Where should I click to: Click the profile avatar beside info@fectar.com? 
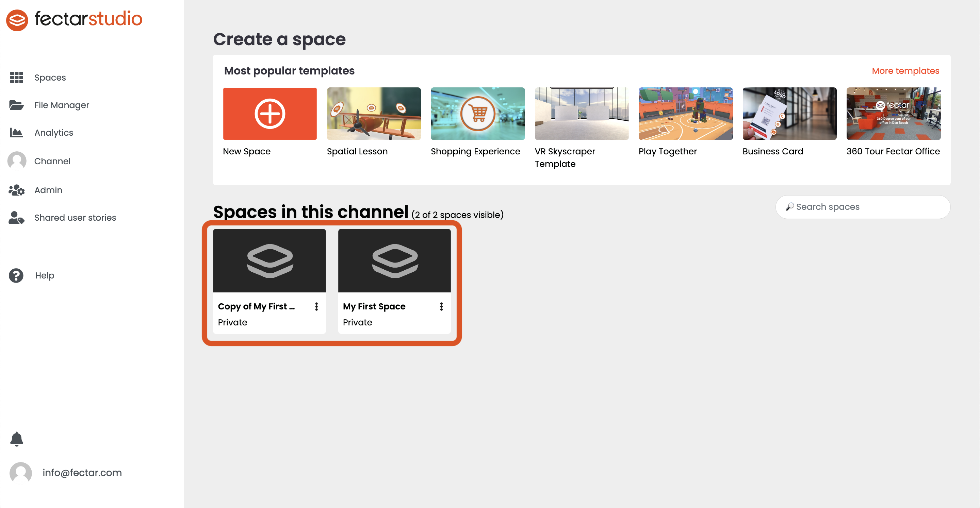20,473
